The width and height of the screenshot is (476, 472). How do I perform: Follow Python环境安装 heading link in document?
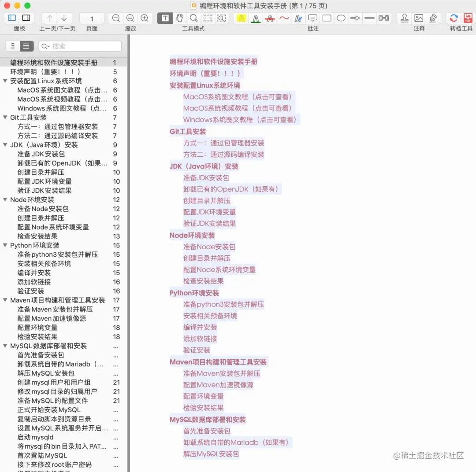194,293
